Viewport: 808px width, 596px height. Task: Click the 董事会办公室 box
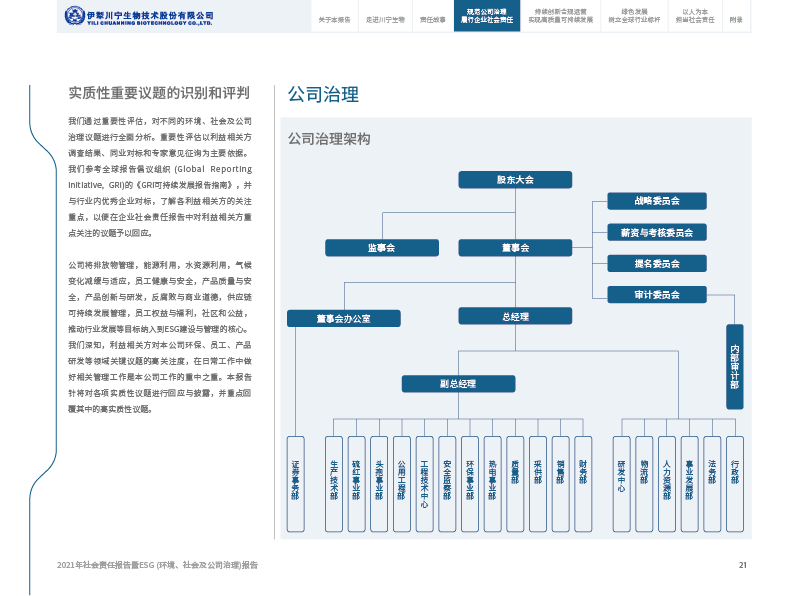343,319
